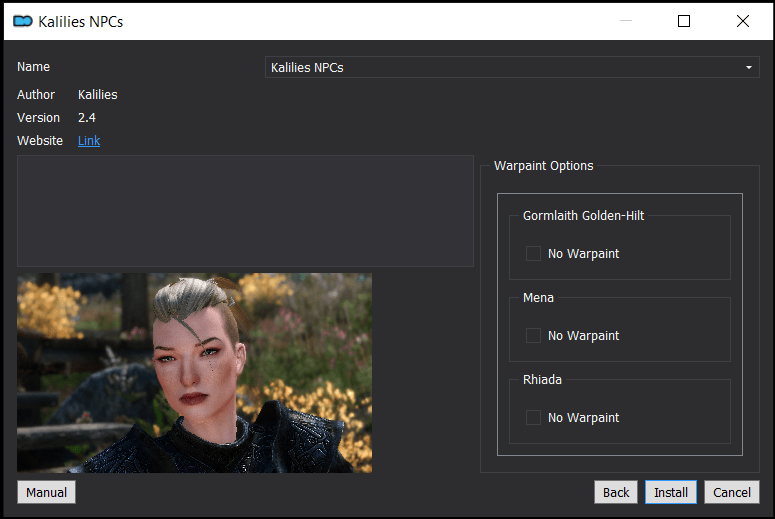The image size is (775, 519).
Task: Click the Mena group label
Action: (x=538, y=298)
